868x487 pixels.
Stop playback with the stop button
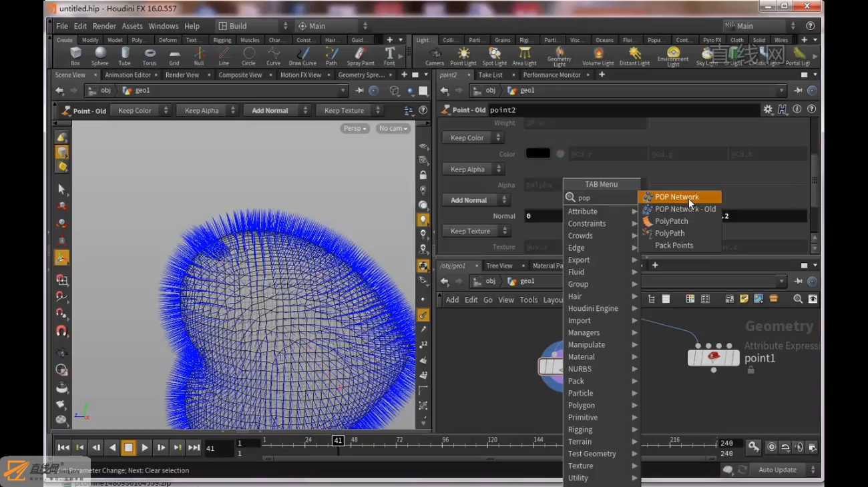pos(128,448)
